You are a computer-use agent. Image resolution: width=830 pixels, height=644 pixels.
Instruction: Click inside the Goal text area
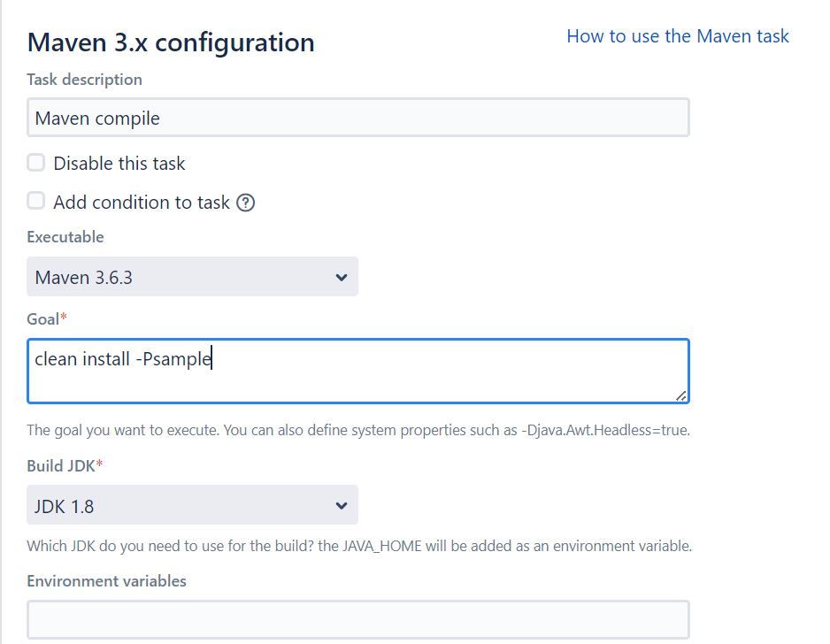(358, 371)
